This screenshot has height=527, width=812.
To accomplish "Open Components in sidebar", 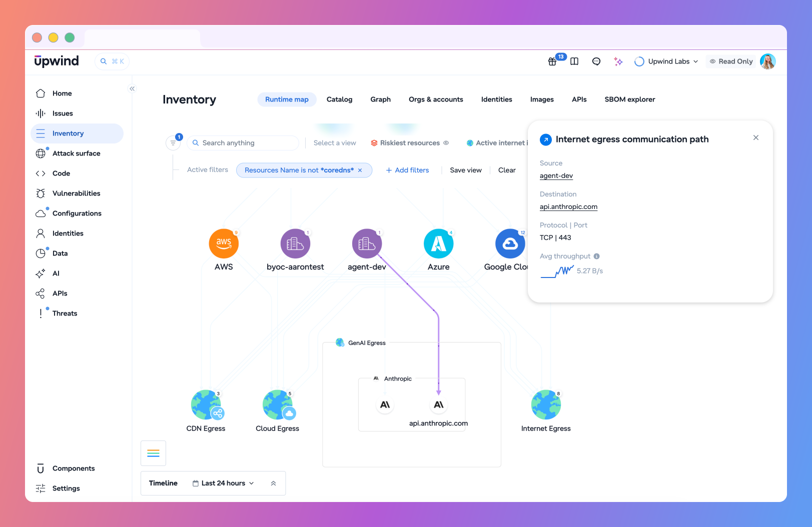I will (x=77, y=468).
